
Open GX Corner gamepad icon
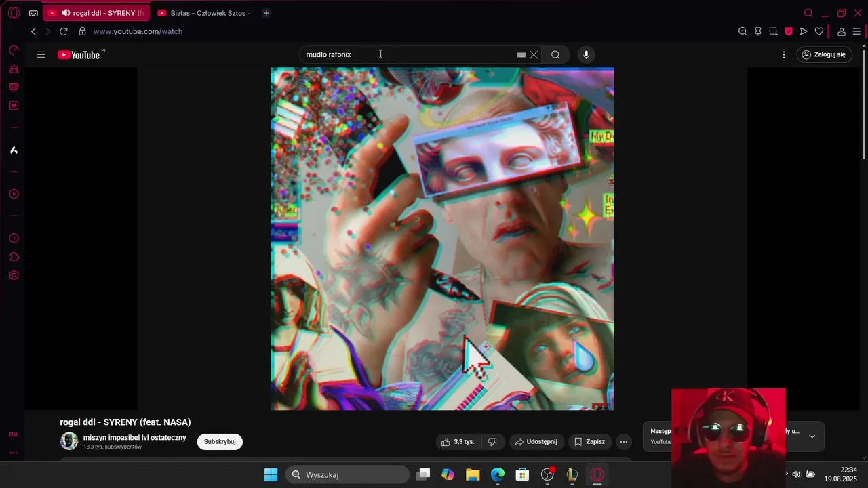point(33,13)
